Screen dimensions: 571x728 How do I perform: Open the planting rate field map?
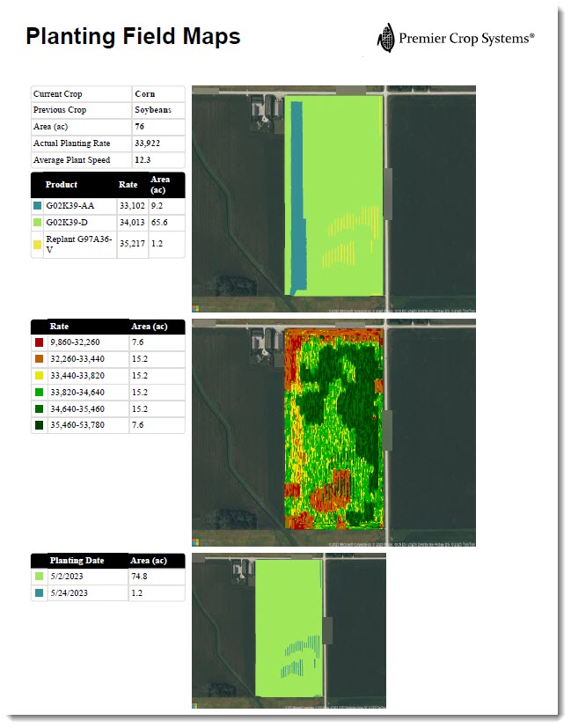coord(333,432)
